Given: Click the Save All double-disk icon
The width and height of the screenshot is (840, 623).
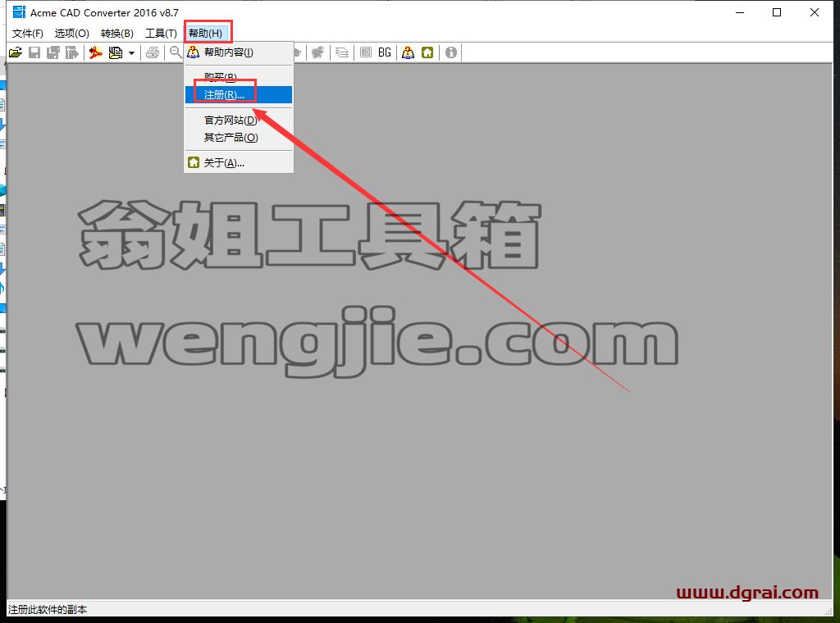Looking at the screenshot, I should 53,52.
